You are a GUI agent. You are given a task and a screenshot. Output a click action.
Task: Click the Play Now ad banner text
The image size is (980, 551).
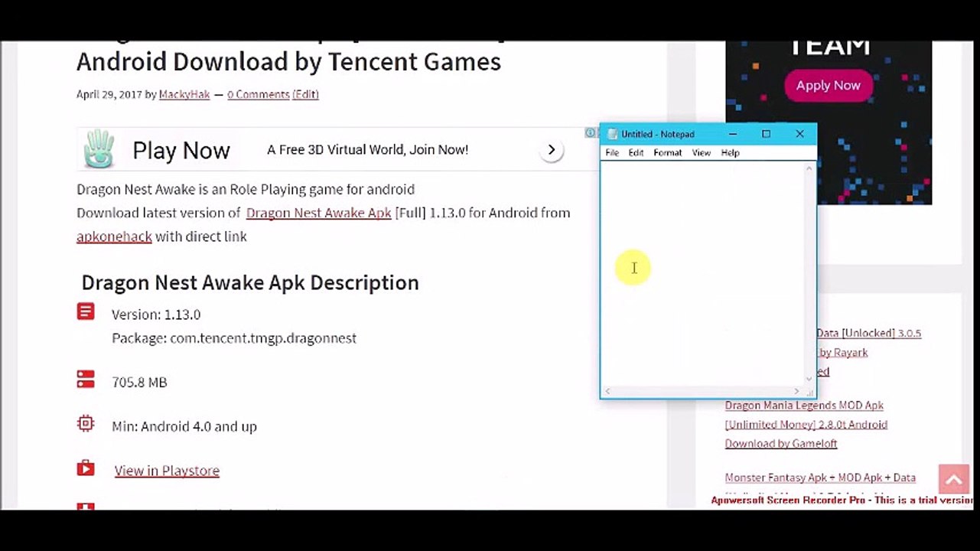(x=181, y=151)
